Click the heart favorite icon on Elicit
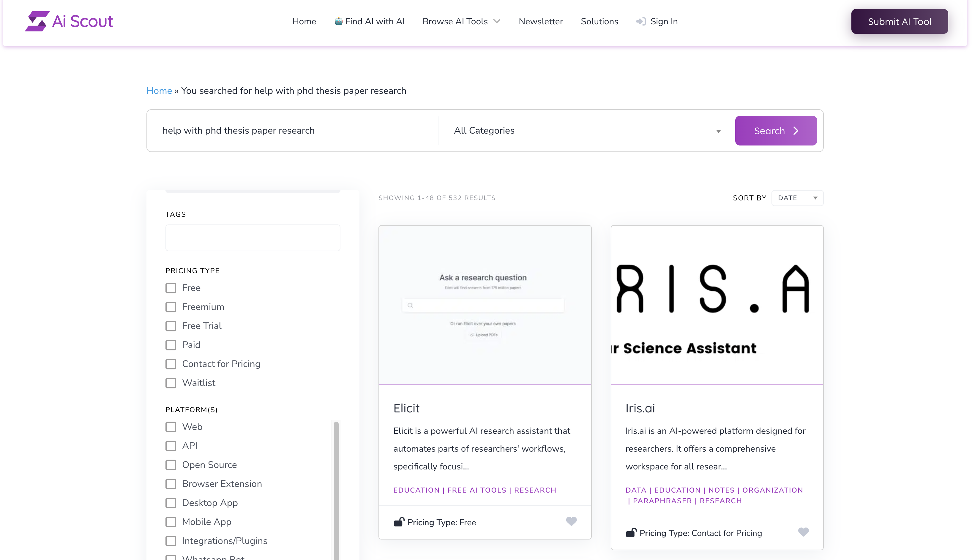972x560 pixels. [571, 522]
